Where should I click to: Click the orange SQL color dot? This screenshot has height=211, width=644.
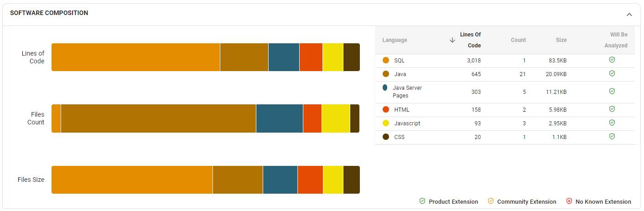(x=386, y=60)
